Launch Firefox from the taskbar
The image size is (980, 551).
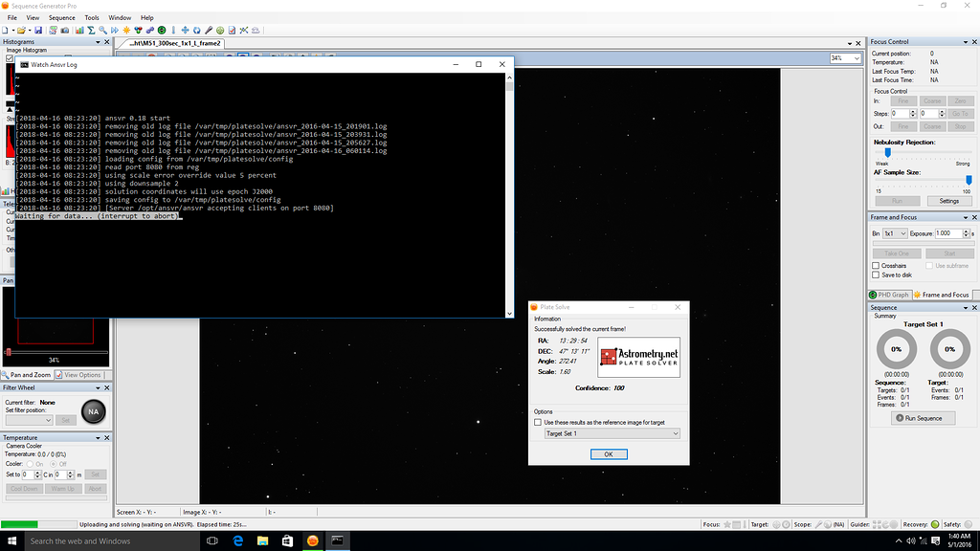point(312,540)
